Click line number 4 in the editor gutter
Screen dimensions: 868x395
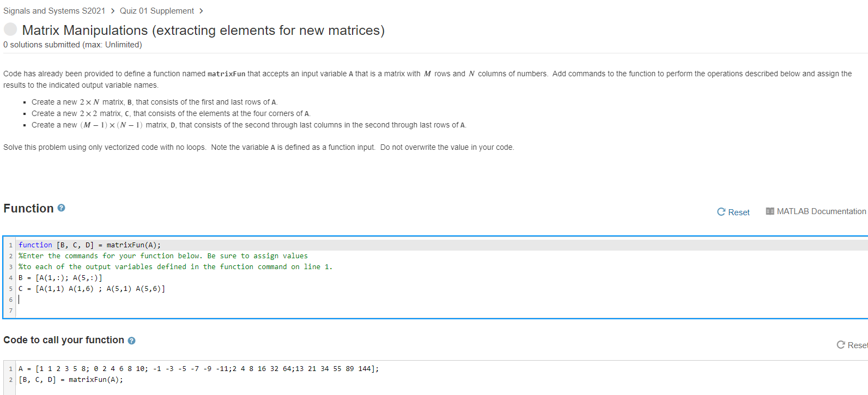pyautogui.click(x=10, y=277)
